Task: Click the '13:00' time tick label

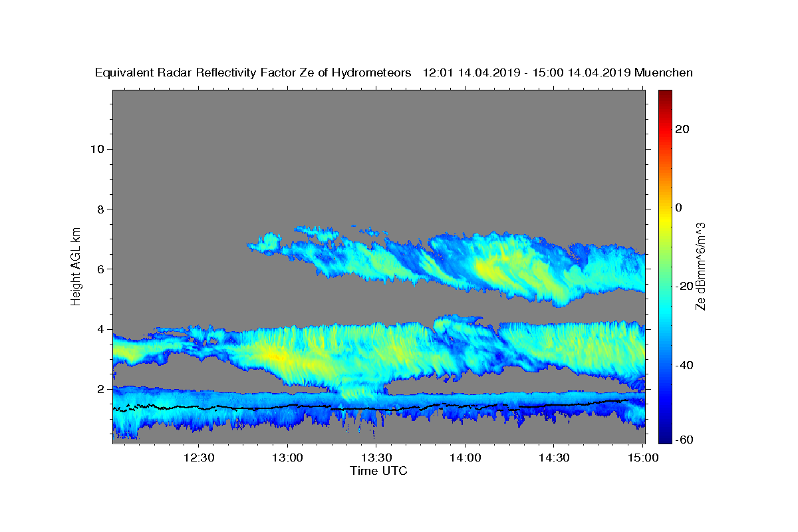Action: 287,458
